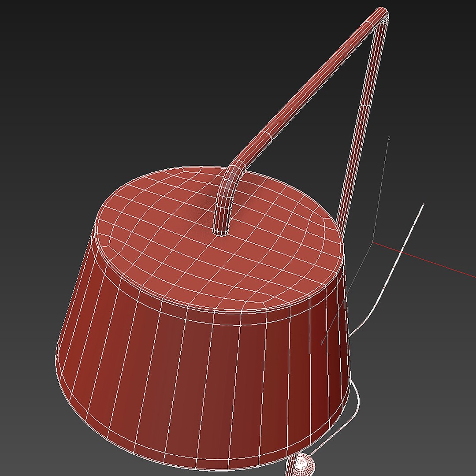Image resolution: width=476 pixels, height=476 pixels.
Task: Select the small wireframe sphere at bottom
Action: pyautogui.click(x=301, y=464)
